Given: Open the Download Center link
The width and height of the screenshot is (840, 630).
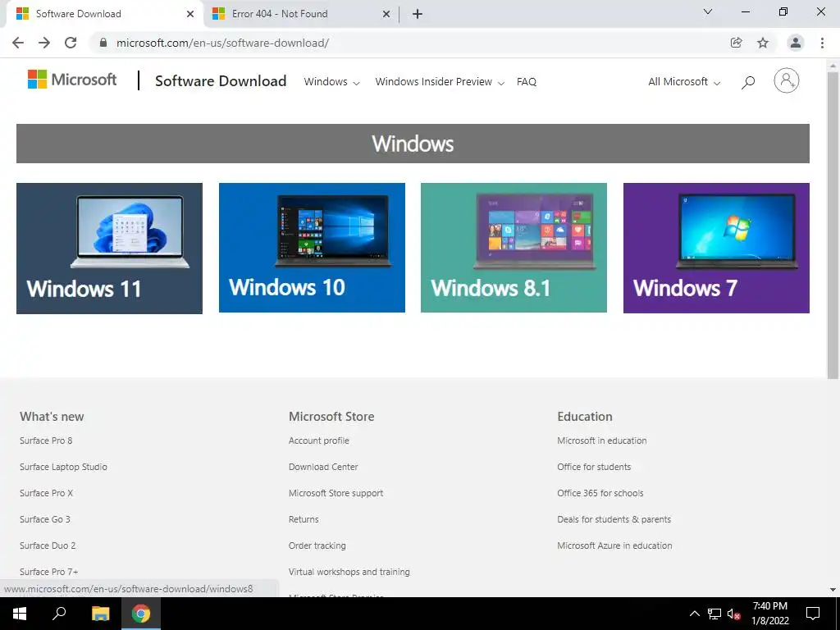Looking at the screenshot, I should [323, 467].
